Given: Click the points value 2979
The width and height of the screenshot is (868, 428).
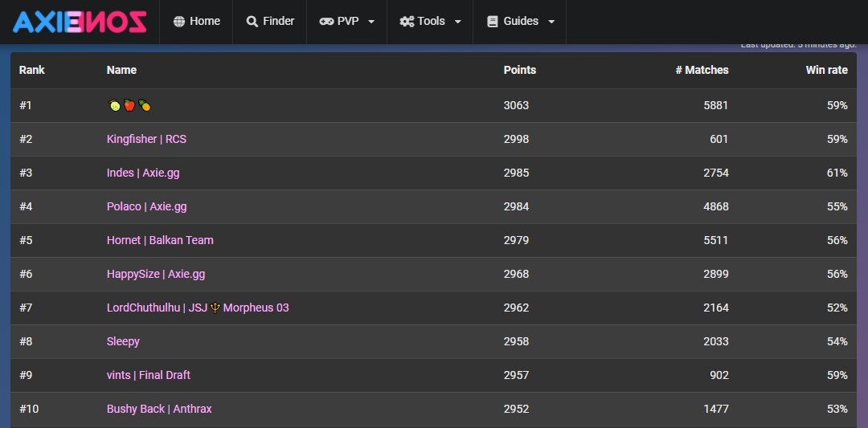Looking at the screenshot, I should (516, 241).
